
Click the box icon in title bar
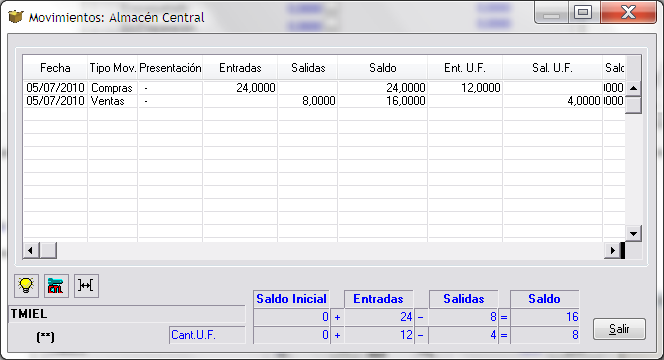point(16,17)
